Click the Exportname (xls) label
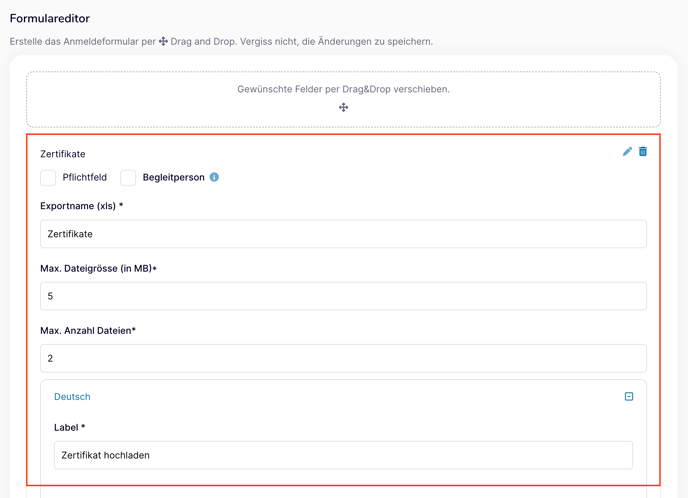The height and width of the screenshot is (498, 688). click(82, 206)
